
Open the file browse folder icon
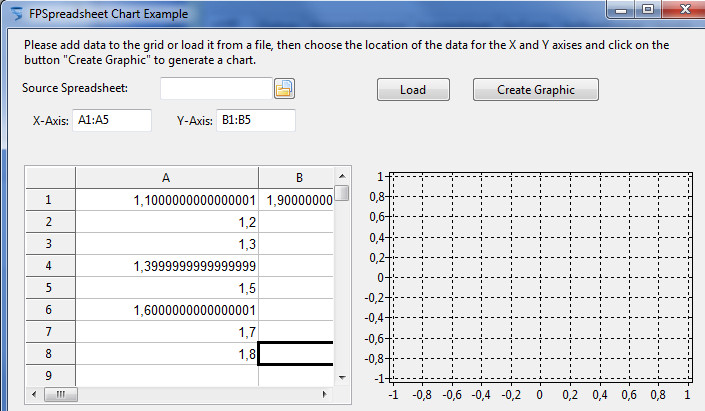tap(284, 89)
